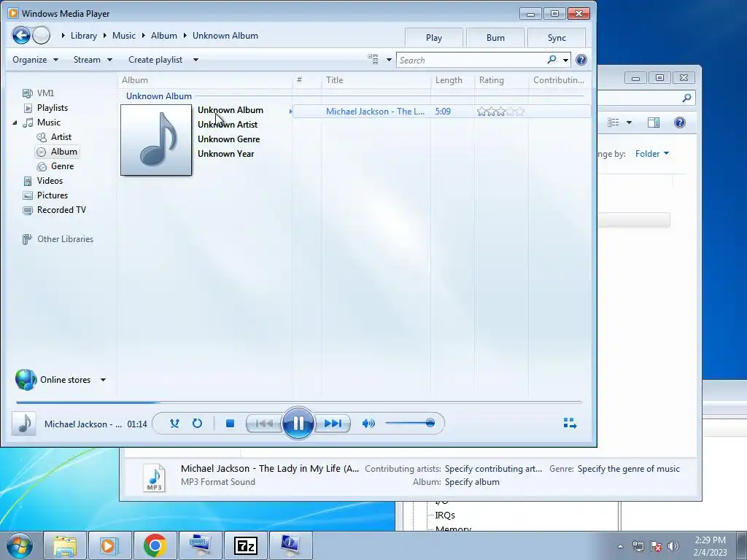Click in the Media Player Search box
The width and height of the screenshot is (747, 560).
(472, 60)
